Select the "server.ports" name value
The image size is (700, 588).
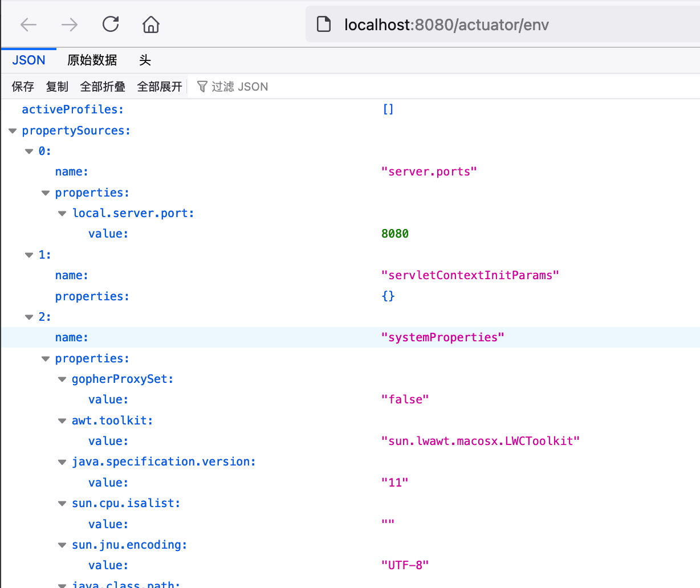(429, 171)
